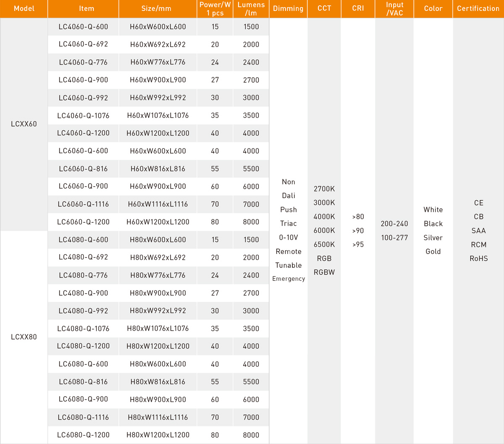Click item 'LC4060-Q-692'
Viewport: 504px width, 444px height.
(84, 44)
